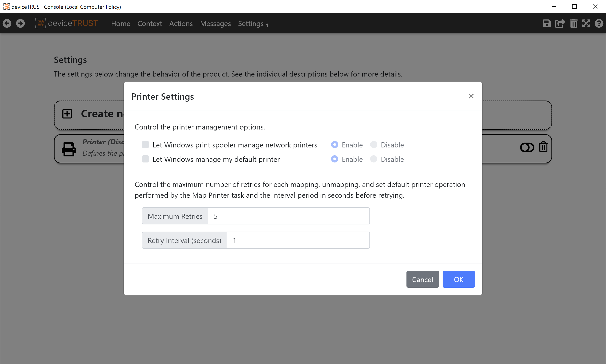
Task: Flip the Printer configuration enable switch
Action: pyautogui.click(x=527, y=147)
